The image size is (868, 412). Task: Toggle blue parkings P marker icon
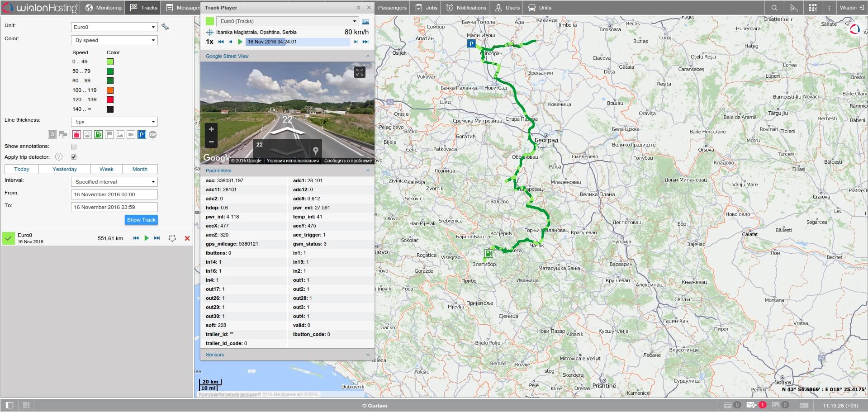(x=142, y=135)
